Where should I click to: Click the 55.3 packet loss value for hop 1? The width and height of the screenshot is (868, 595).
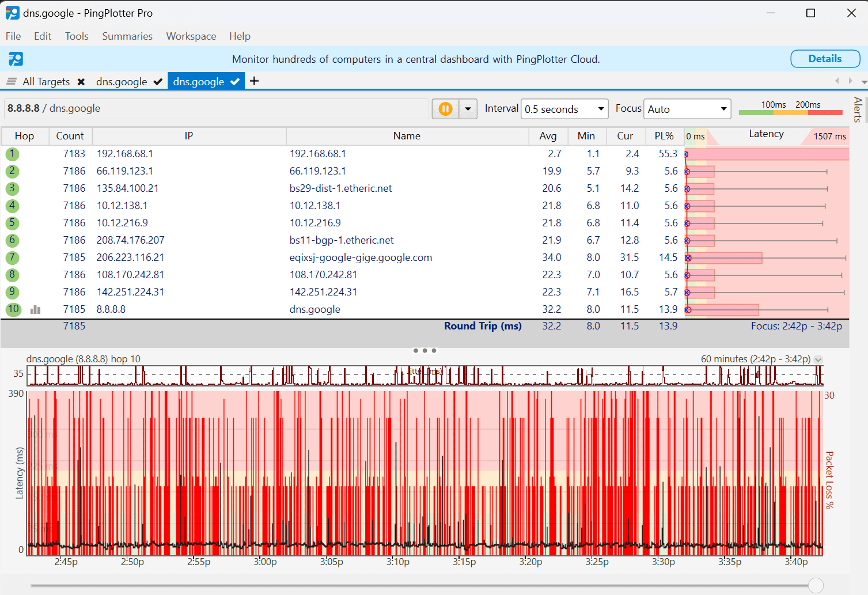tap(668, 154)
